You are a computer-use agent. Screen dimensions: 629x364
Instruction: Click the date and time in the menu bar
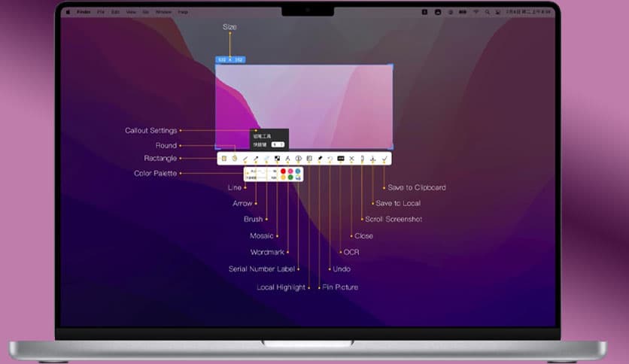coord(528,12)
